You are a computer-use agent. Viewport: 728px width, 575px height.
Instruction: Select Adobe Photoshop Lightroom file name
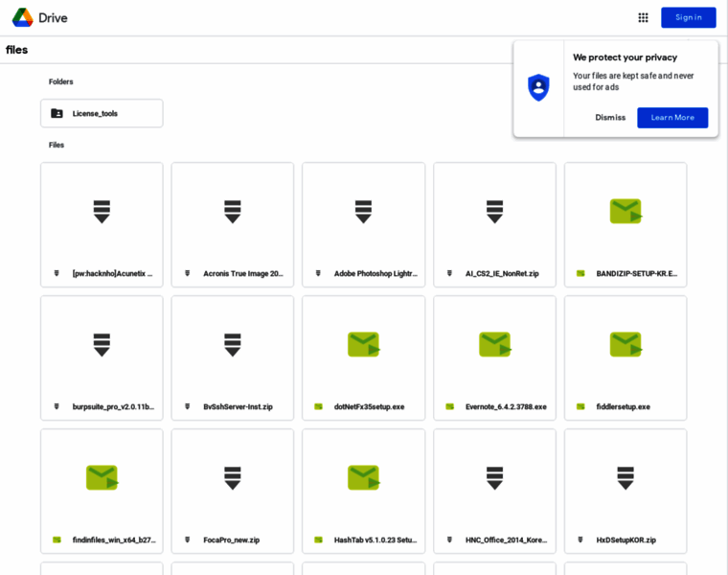click(375, 273)
